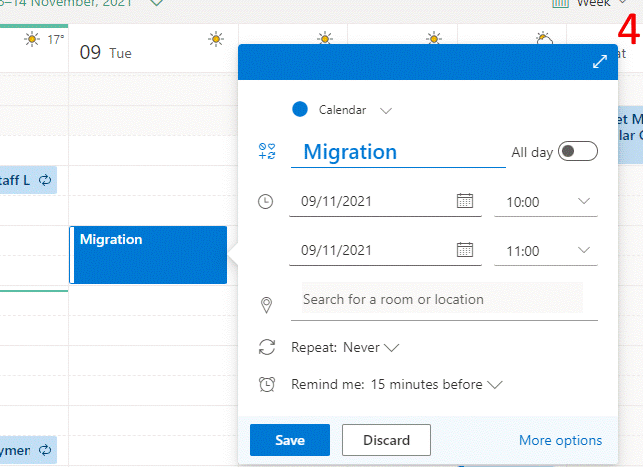Open the start date calendar picker icon
This screenshot has width=643, height=467.
point(465,201)
